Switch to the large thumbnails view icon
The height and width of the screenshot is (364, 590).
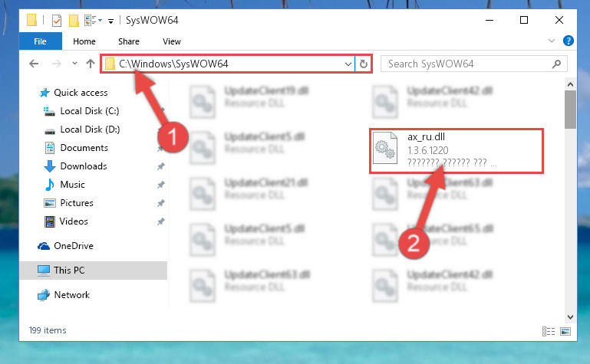[x=565, y=331]
